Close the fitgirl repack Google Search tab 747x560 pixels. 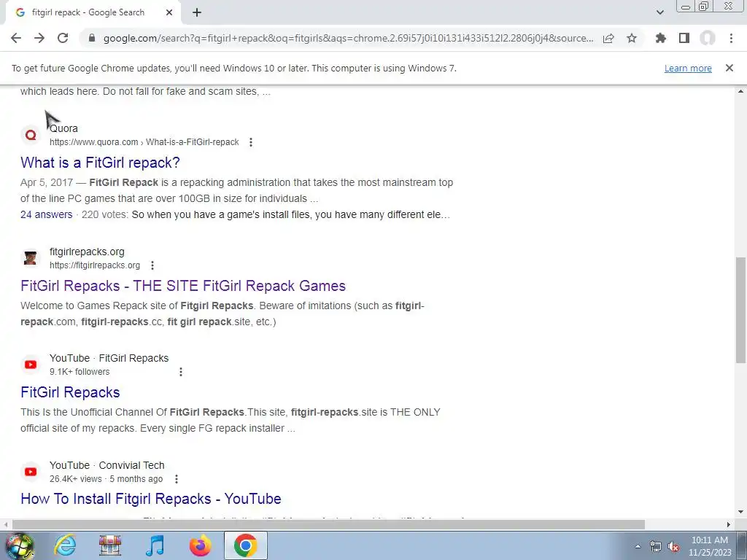pos(169,12)
